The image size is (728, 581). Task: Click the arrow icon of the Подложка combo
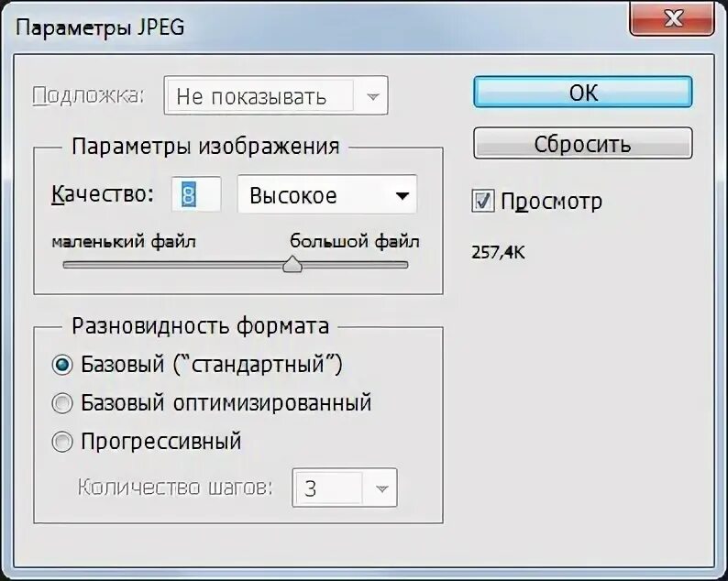(x=372, y=97)
